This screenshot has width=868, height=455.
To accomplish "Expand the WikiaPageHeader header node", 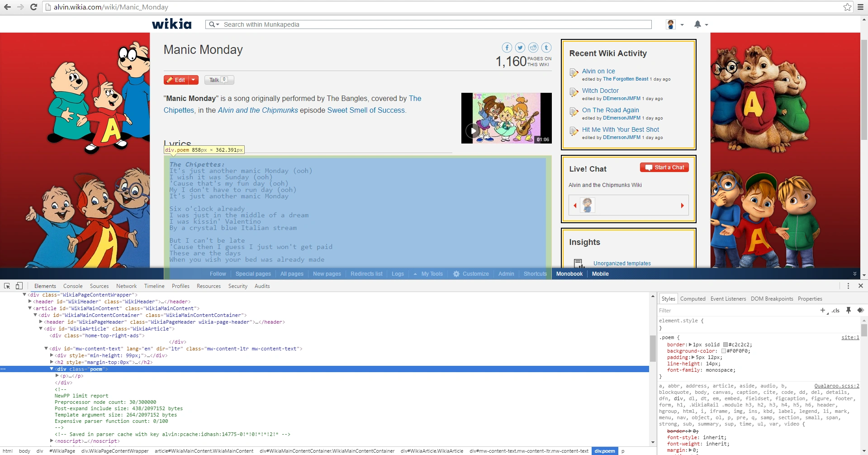I will click(x=41, y=322).
